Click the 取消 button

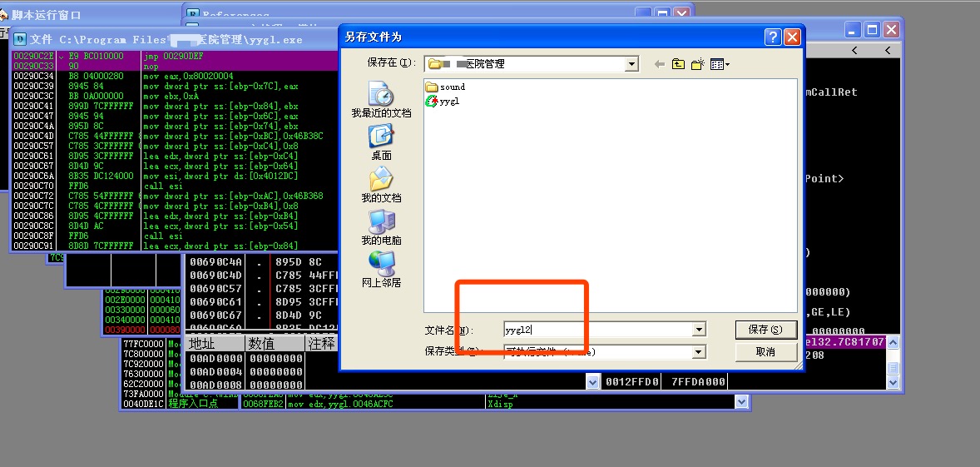(765, 352)
